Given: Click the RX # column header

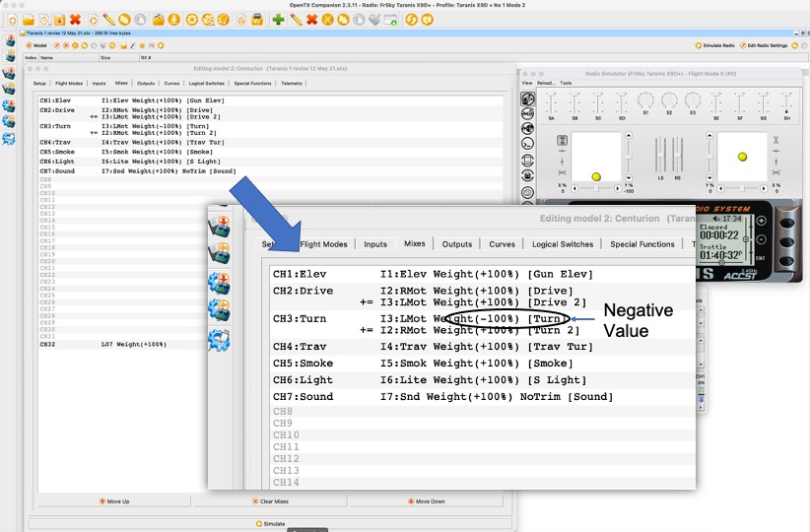Looking at the screenshot, I should (x=146, y=58).
